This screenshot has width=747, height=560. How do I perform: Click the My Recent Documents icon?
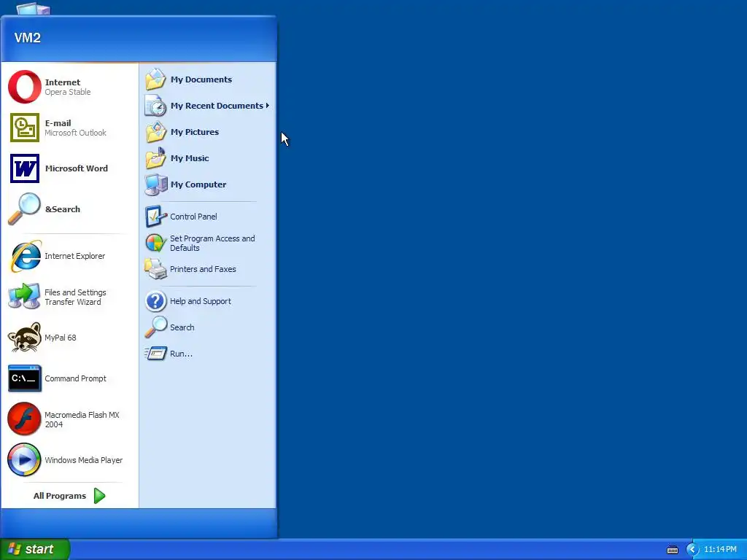point(156,106)
